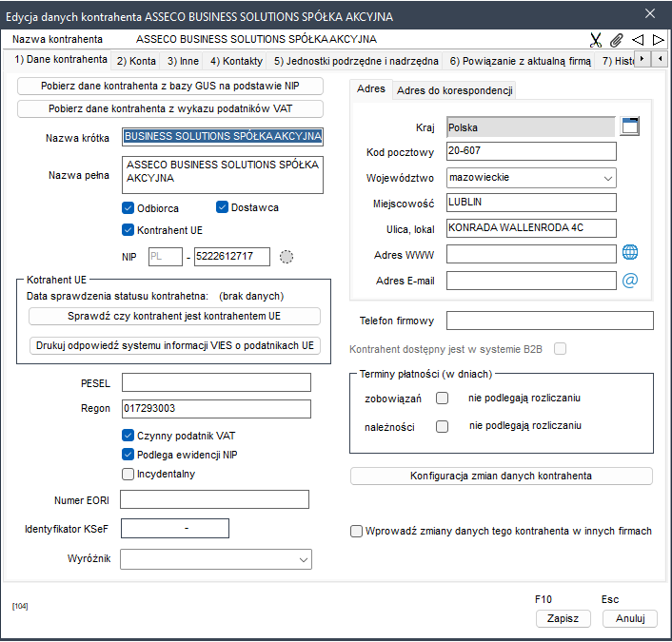
Task: Click Drukuj odpowiedź systemu VIES button
Action: (175, 345)
